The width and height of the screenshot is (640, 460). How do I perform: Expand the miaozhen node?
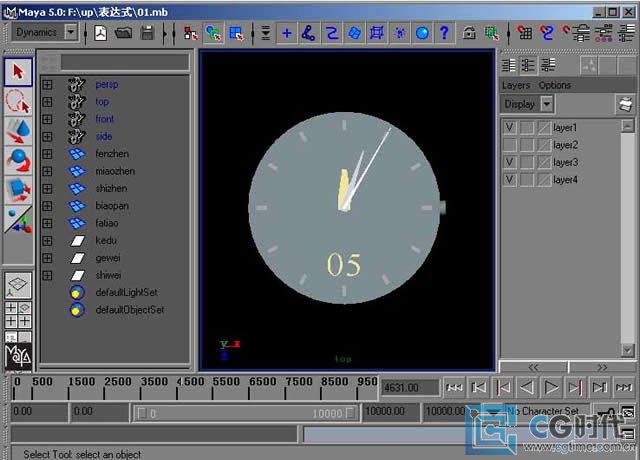pos(47,171)
